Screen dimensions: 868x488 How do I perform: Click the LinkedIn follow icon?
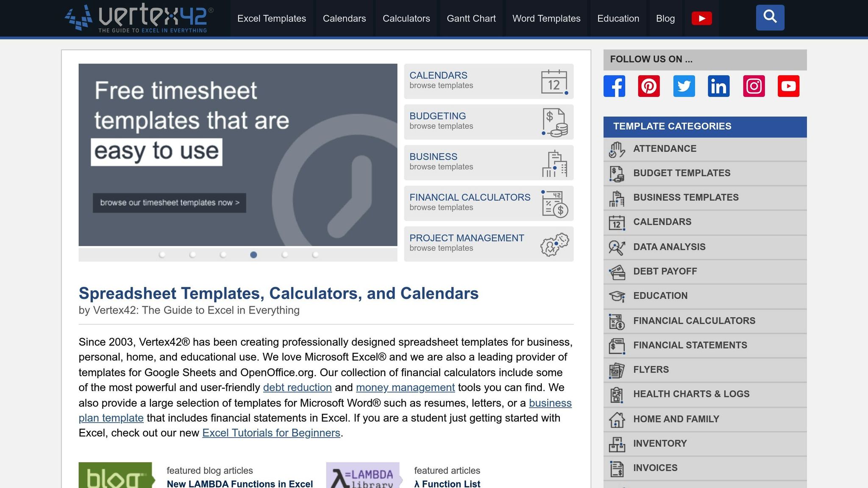click(x=718, y=86)
